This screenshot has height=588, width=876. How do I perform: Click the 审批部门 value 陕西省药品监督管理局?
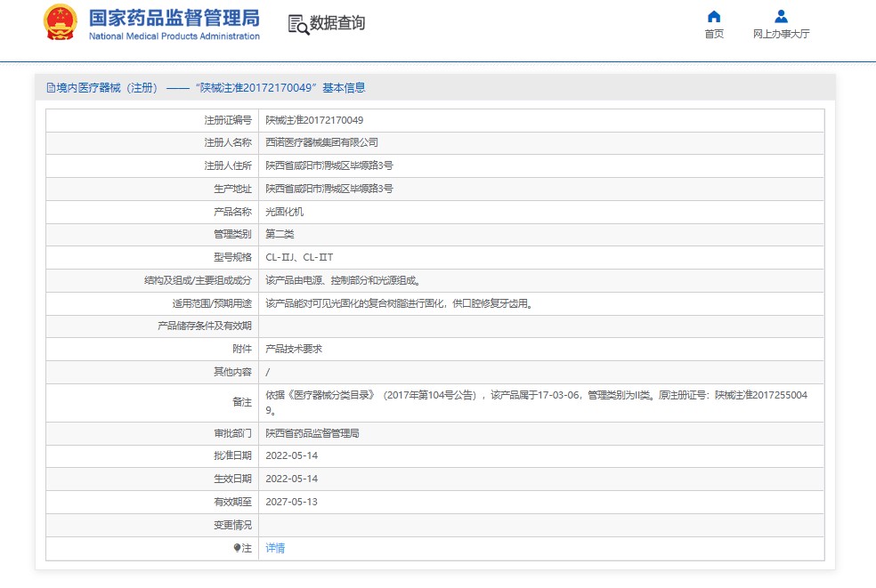coord(312,433)
